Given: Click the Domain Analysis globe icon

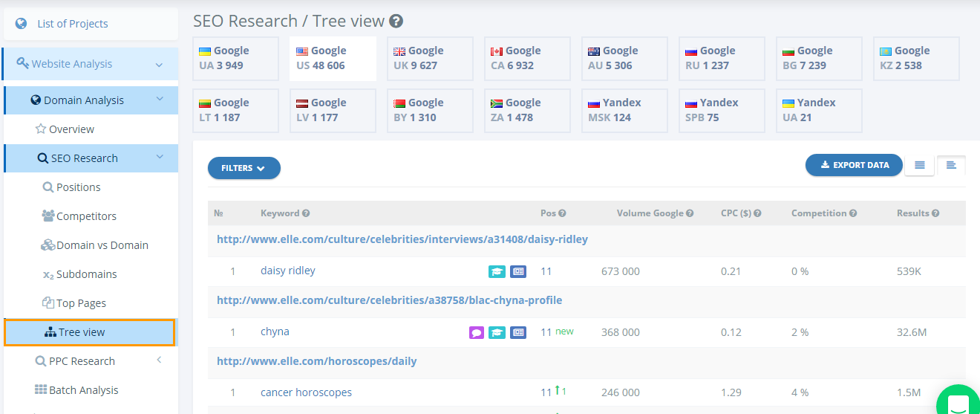Looking at the screenshot, I should (x=36, y=100).
